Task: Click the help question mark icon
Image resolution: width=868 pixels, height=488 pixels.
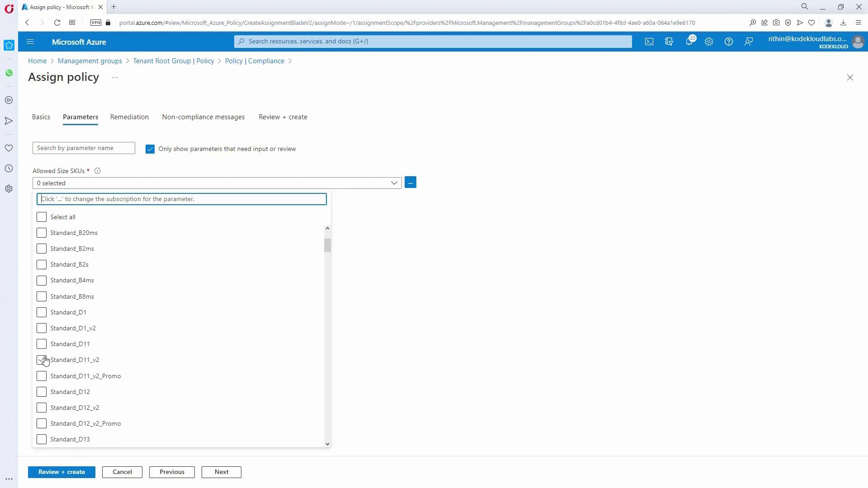Action: click(729, 42)
